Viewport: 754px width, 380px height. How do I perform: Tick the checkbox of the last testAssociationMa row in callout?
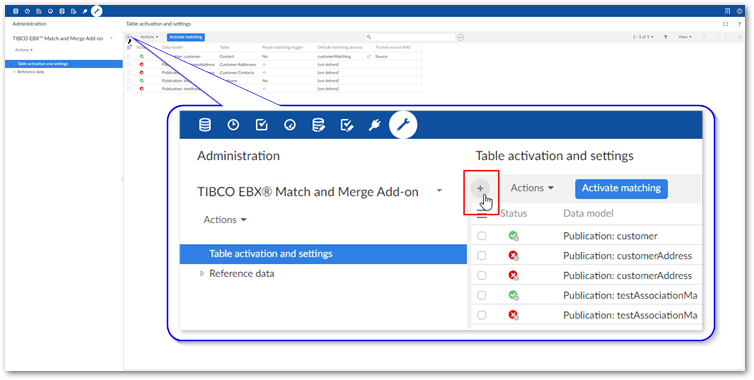pos(481,315)
